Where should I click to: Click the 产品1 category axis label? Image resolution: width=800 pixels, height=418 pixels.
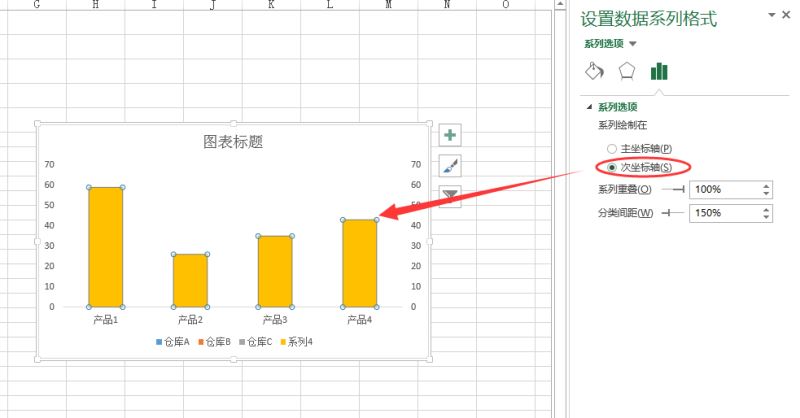[x=106, y=320]
